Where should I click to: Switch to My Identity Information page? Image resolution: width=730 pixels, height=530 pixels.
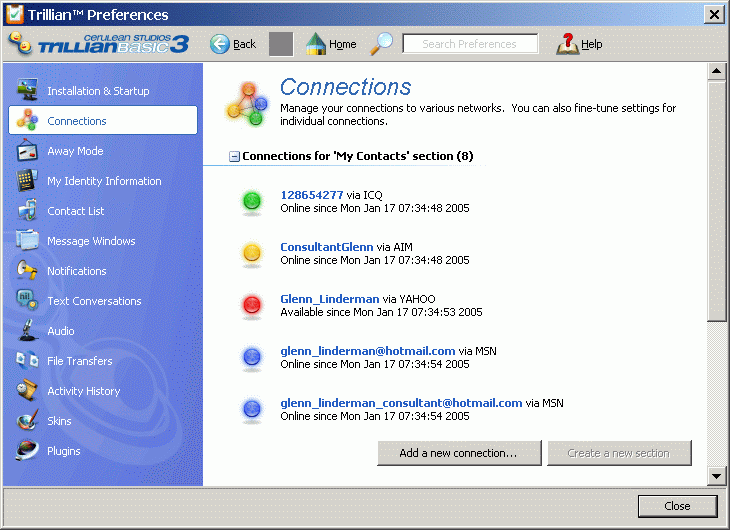point(104,181)
